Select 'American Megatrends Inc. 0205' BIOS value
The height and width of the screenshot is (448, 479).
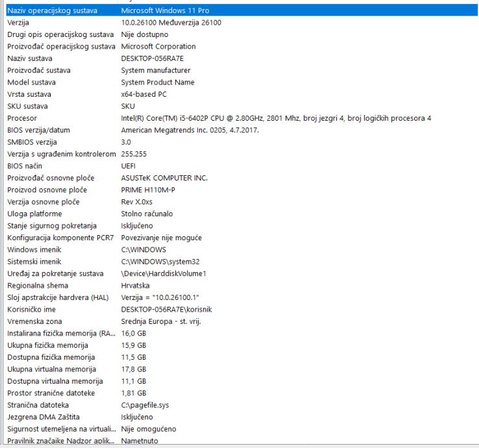190,131
